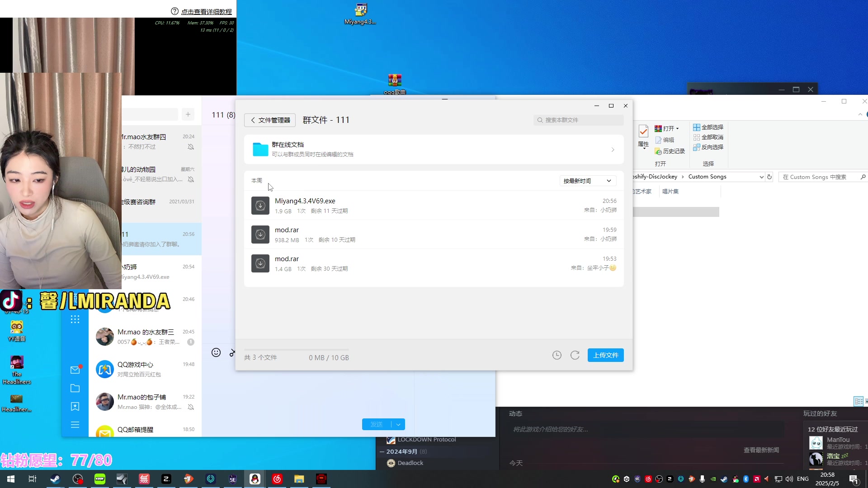868x488 pixels.
Task: Click the volume icon in system tray
Action: click(x=789, y=479)
